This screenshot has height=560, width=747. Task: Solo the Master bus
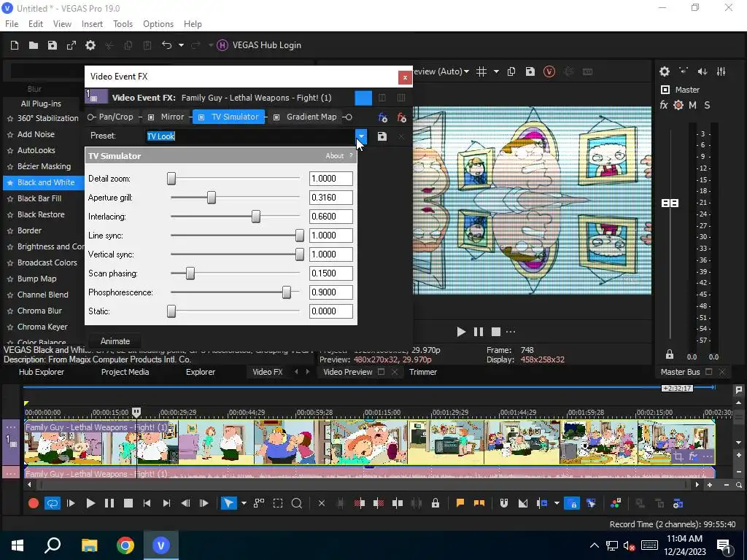(x=707, y=105)
